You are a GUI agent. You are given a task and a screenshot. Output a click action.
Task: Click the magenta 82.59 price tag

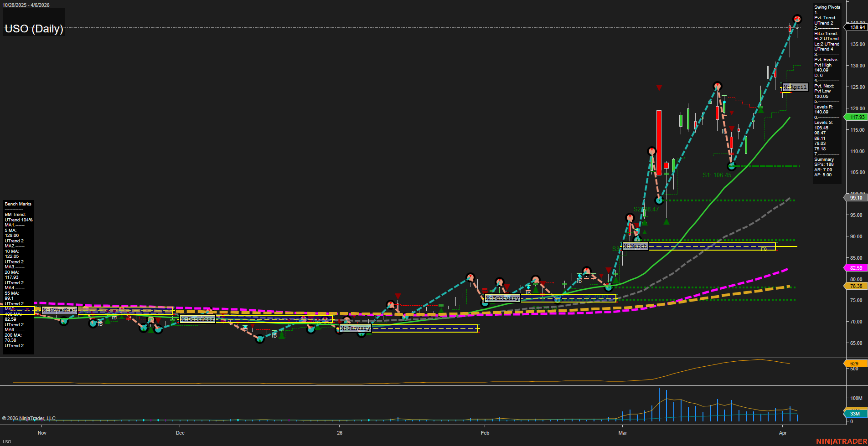[x=856, y=268]
